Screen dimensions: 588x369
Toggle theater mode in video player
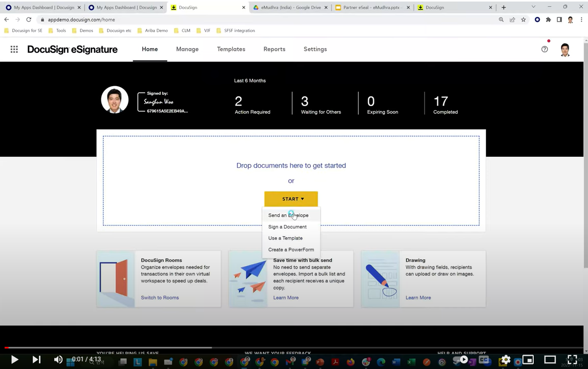[x=550, y=360]
